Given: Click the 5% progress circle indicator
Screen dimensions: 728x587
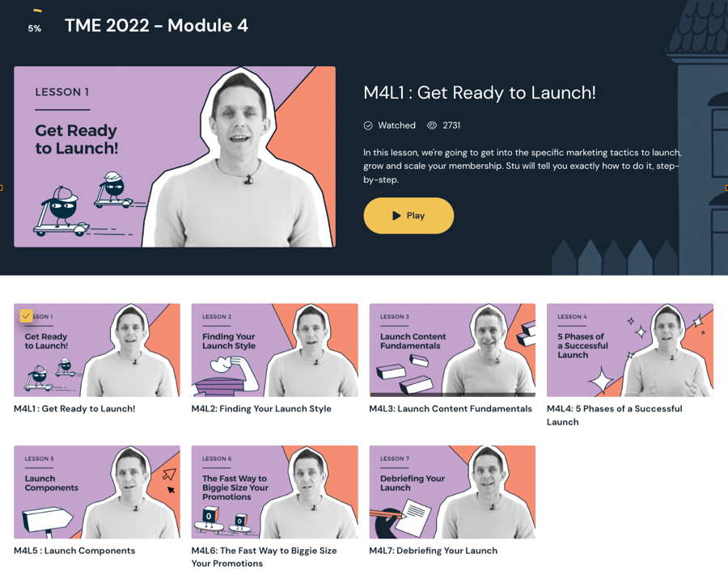Looking at the screenshot, I should point(34,23).
